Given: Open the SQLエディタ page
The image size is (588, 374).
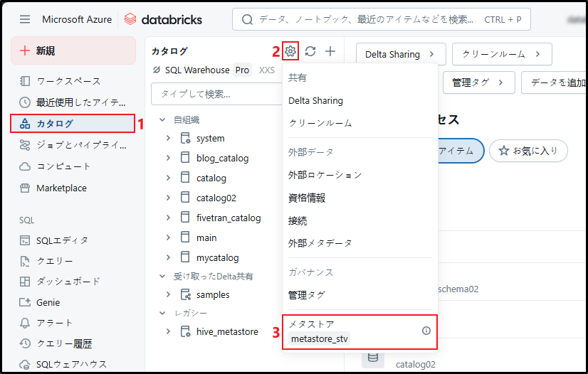Looking at the screenshot, I should [x=62, y=240].
